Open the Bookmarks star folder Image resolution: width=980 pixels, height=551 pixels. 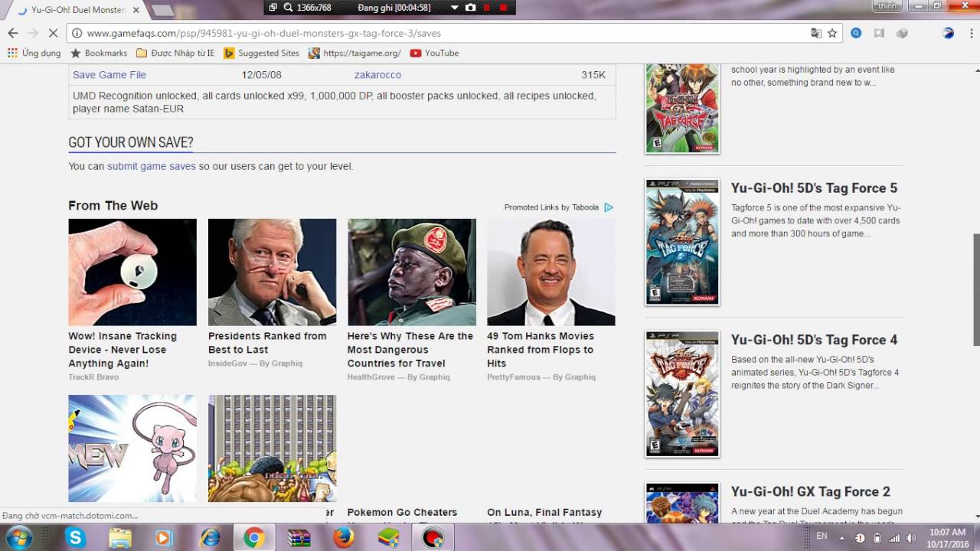[x=99, y=53]
